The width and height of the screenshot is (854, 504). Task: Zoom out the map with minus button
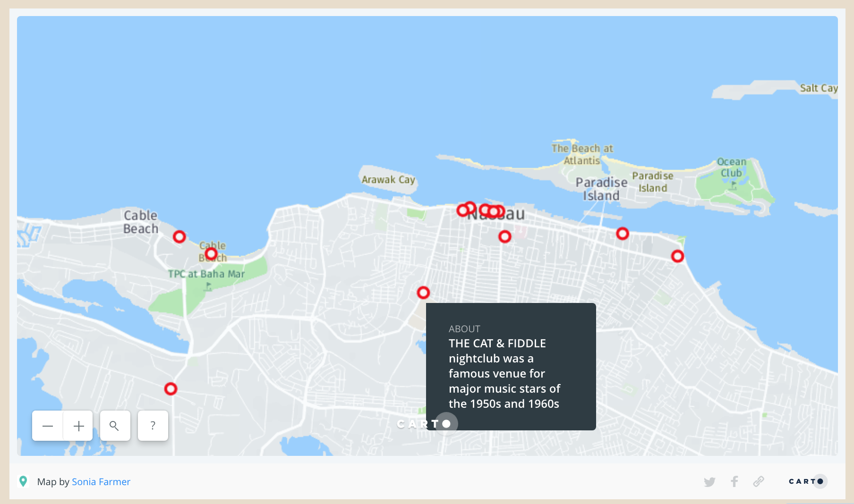coord(48,426)
